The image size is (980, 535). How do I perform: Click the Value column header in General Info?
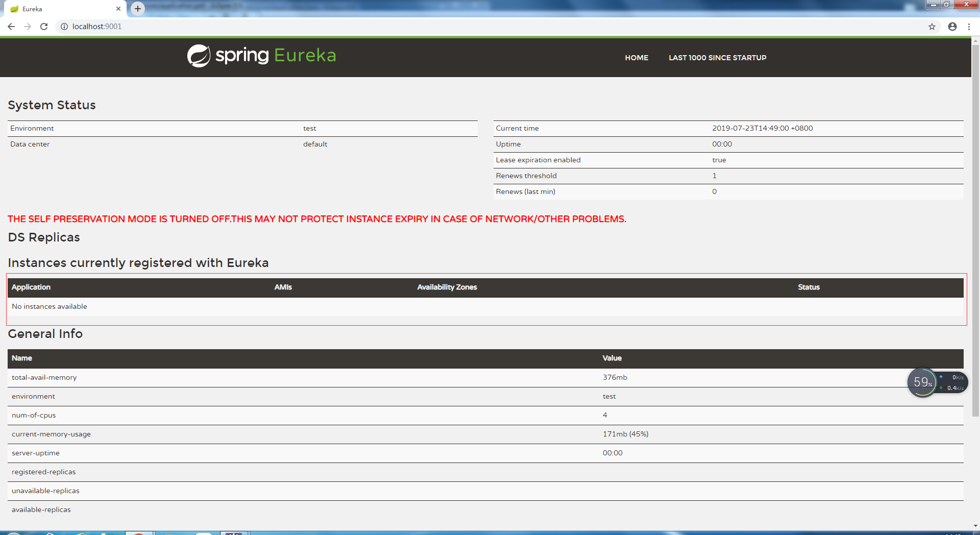point(612,358)
